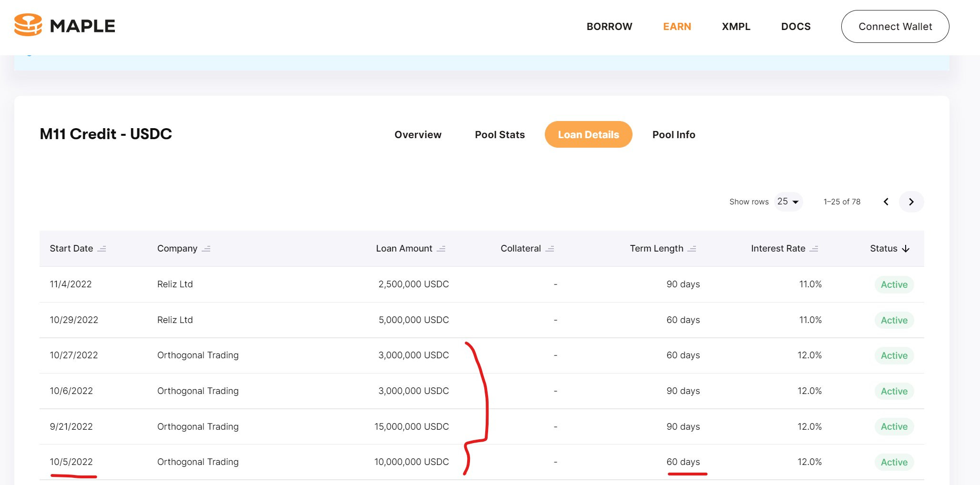The image size is (980, 485).
Task: Click the 5,000,000 USDC loan amount
Action: coord(414,320)
